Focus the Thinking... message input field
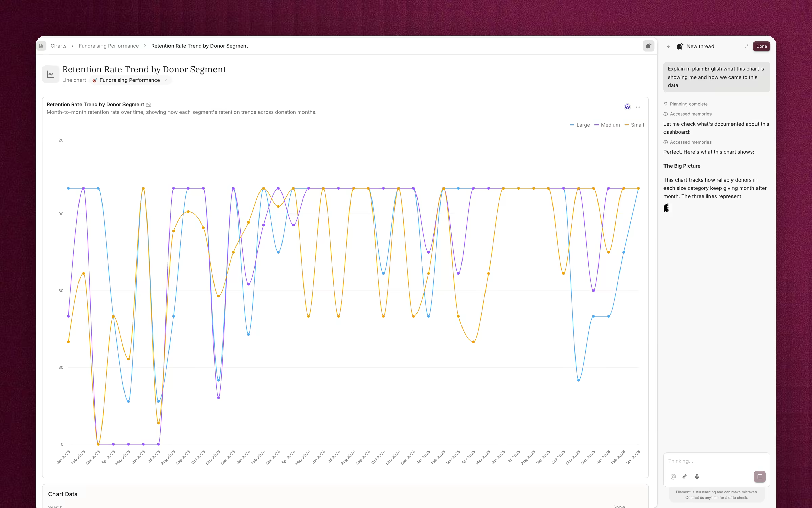The height and width of the screenshot is (508, 812). (x=717, y=461)
